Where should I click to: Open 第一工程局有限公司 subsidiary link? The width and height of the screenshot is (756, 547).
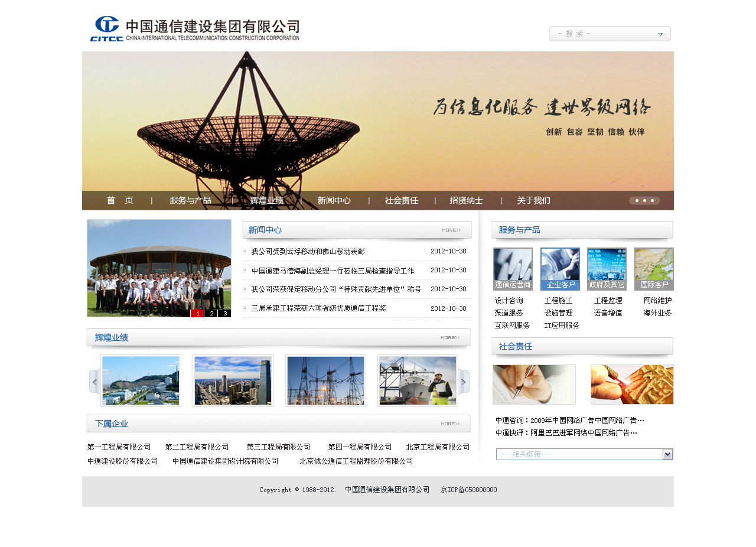(x=119, y=447)
